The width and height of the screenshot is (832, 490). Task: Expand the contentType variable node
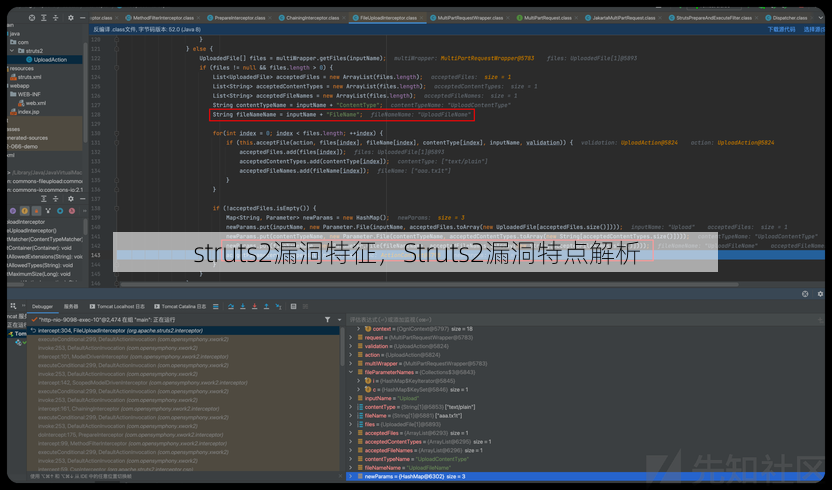(351, 407)
